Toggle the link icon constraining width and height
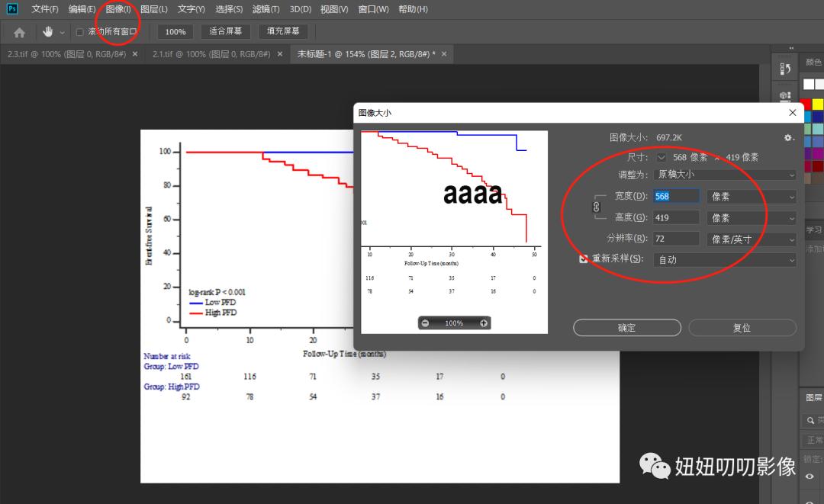 point(596,207)
